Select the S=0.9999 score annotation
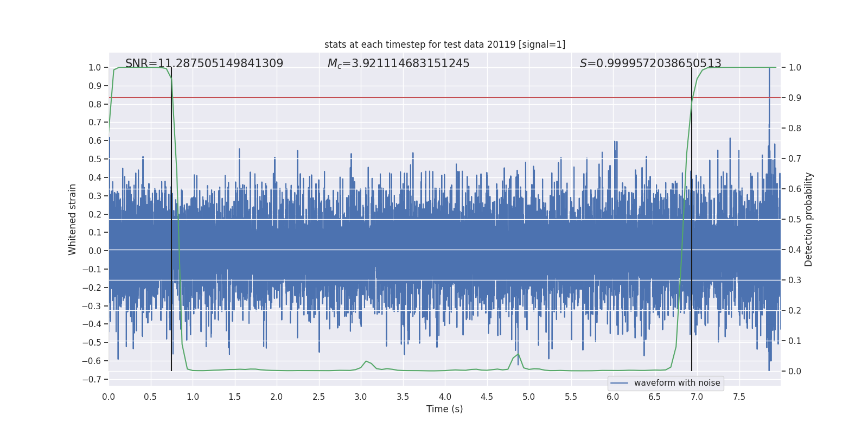The width and height of the screenshot is (868, 434). point(650,63)
